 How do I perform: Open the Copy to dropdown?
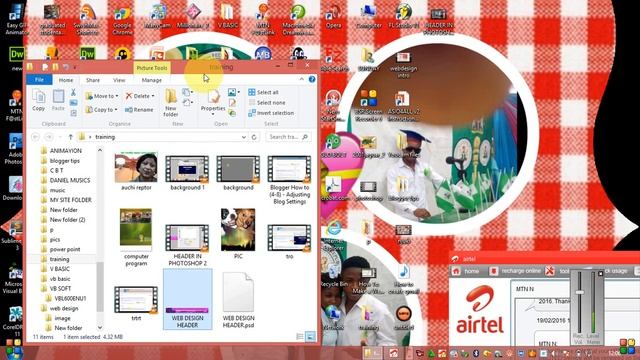[x=101, y=110]
